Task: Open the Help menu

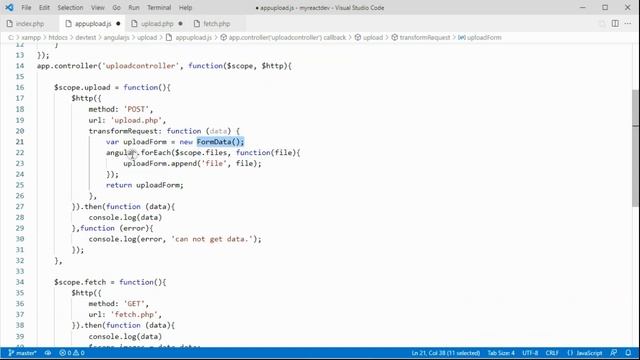Action: tap(185, 8)
